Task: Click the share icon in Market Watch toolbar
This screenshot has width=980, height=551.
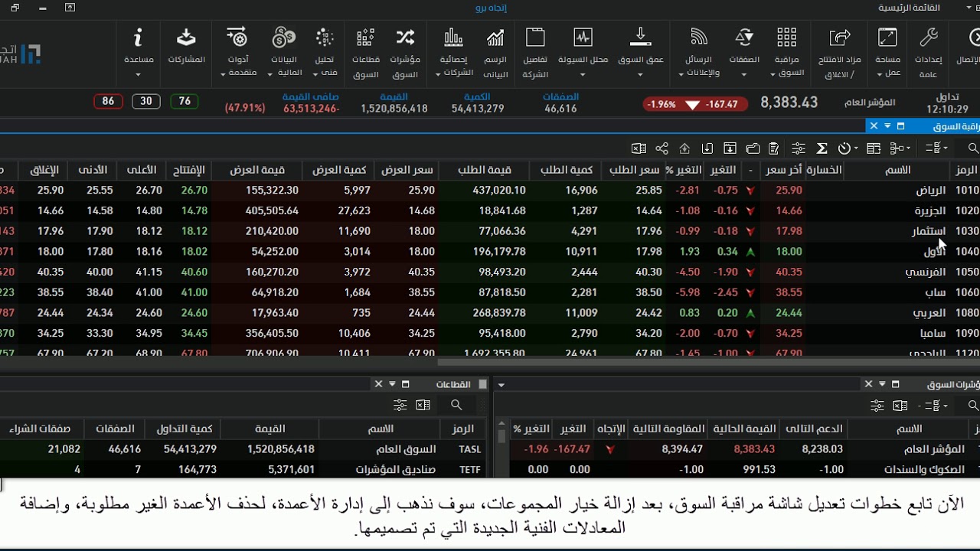Action: pyautogui.click(x=662, y=148)
